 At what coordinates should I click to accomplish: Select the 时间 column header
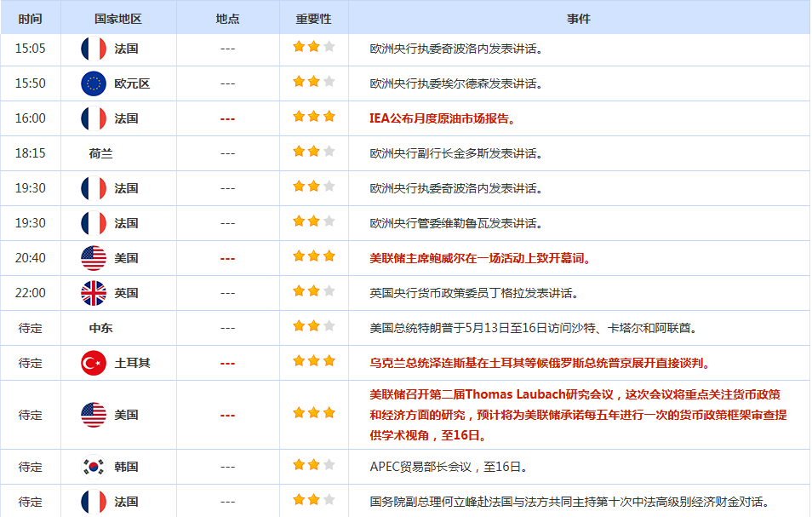[x=30, y=19]
